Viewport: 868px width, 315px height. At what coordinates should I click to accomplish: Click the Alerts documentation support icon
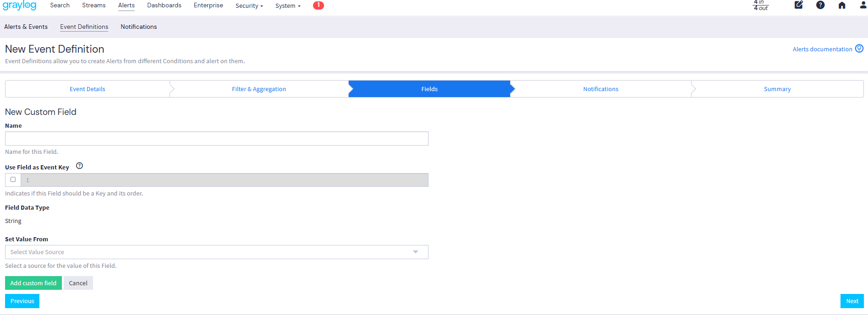pyautogui.click(x=859, y=49)
